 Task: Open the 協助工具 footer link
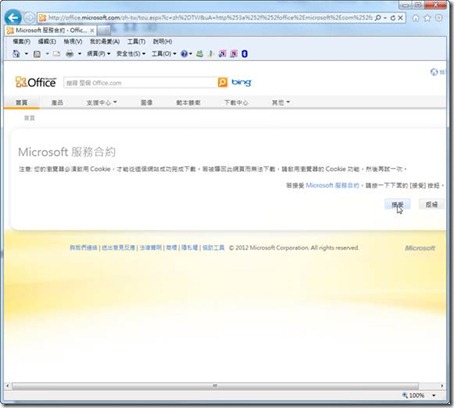213,248
